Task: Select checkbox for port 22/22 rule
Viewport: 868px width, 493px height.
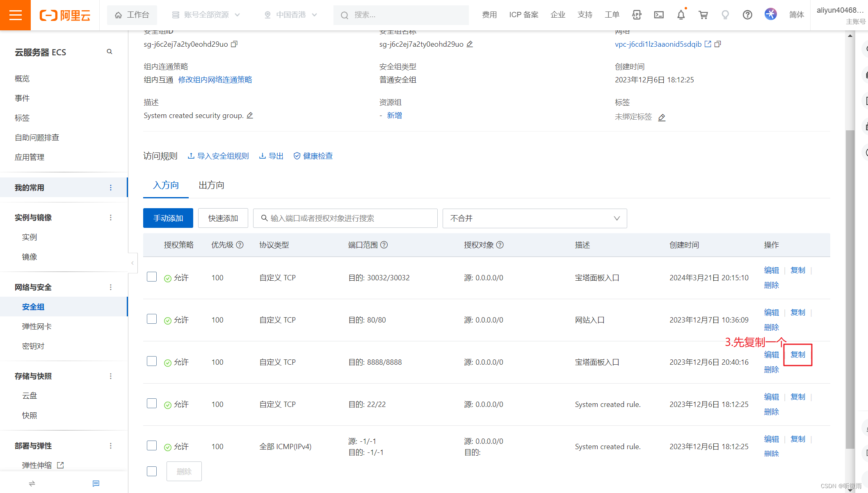Action: (152, 403)
